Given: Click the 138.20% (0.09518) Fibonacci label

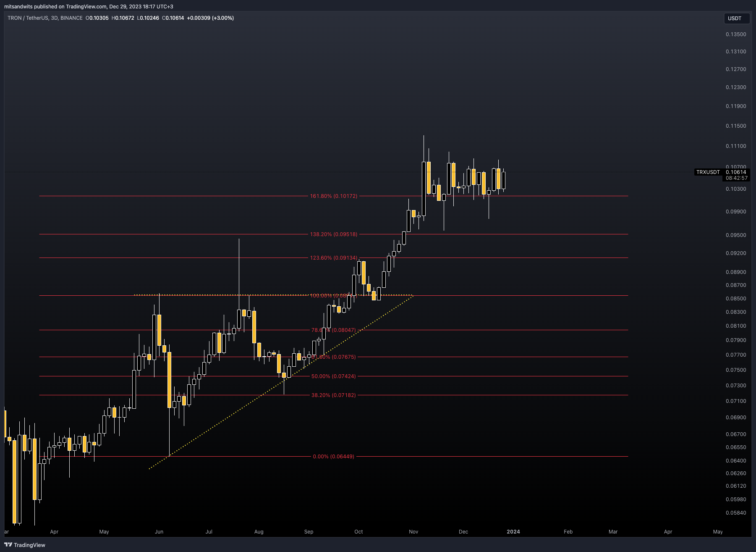Looking at the screenshot, I should point(334,234).
